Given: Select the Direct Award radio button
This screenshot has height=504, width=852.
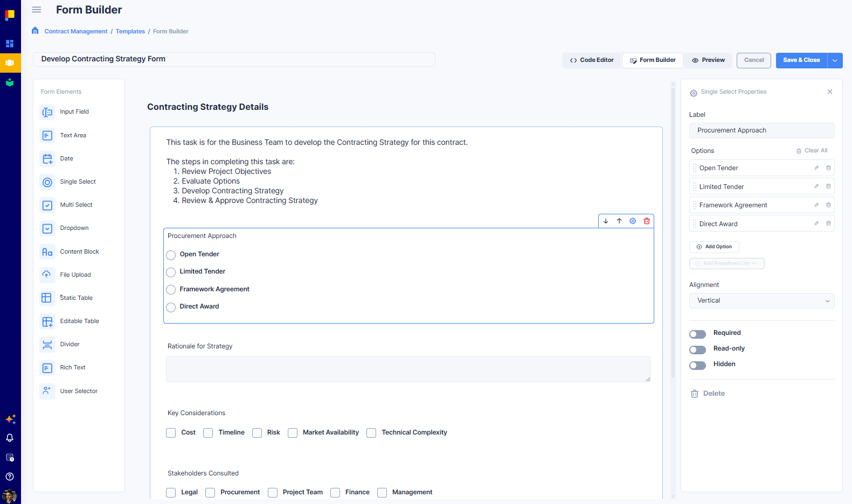Looking at the screenshot, I should [x=171, y=307].
